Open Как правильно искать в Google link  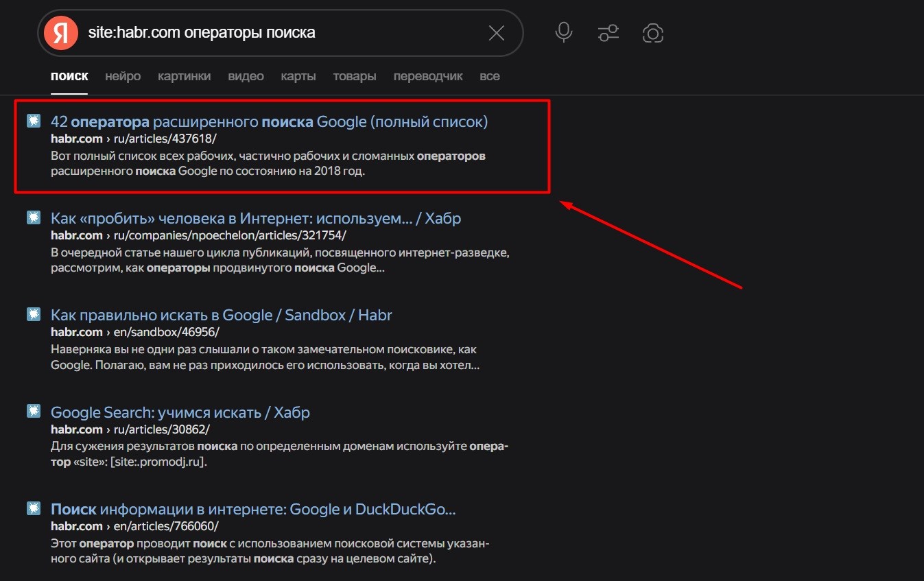221,316
